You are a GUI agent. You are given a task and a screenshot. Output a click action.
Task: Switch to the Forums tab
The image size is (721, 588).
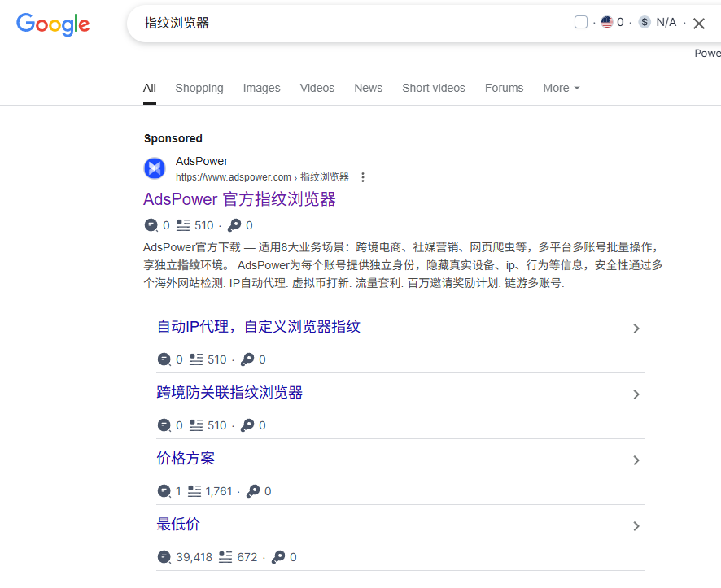pyautogui.click(x=504, y=88)
